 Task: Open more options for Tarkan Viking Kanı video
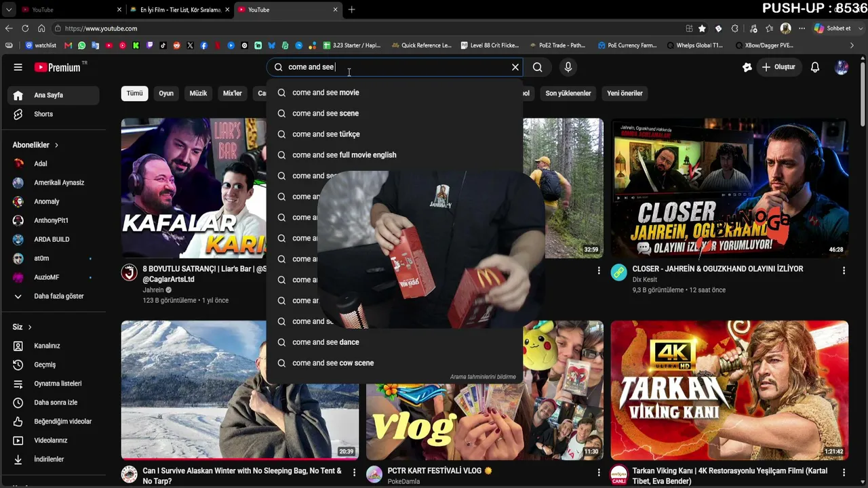(x=844, y=472)
